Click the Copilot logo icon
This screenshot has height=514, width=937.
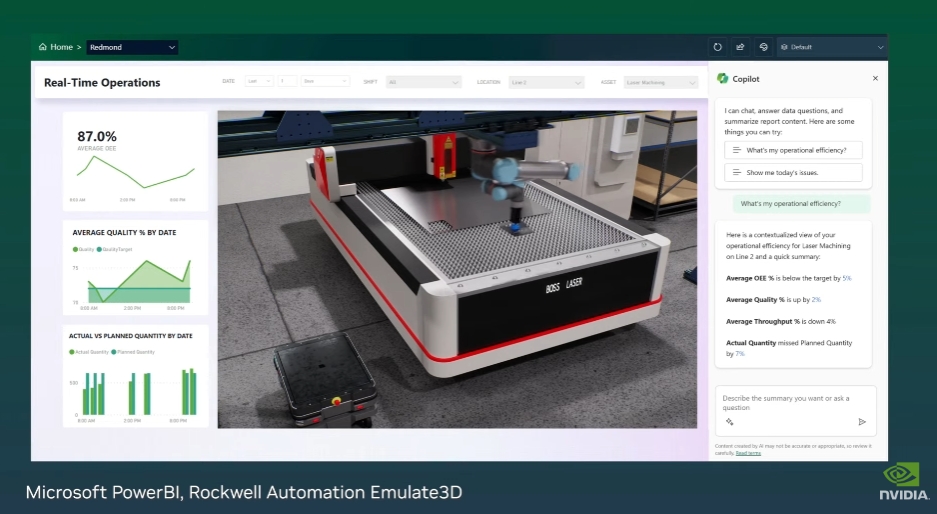tap(722, 78)
